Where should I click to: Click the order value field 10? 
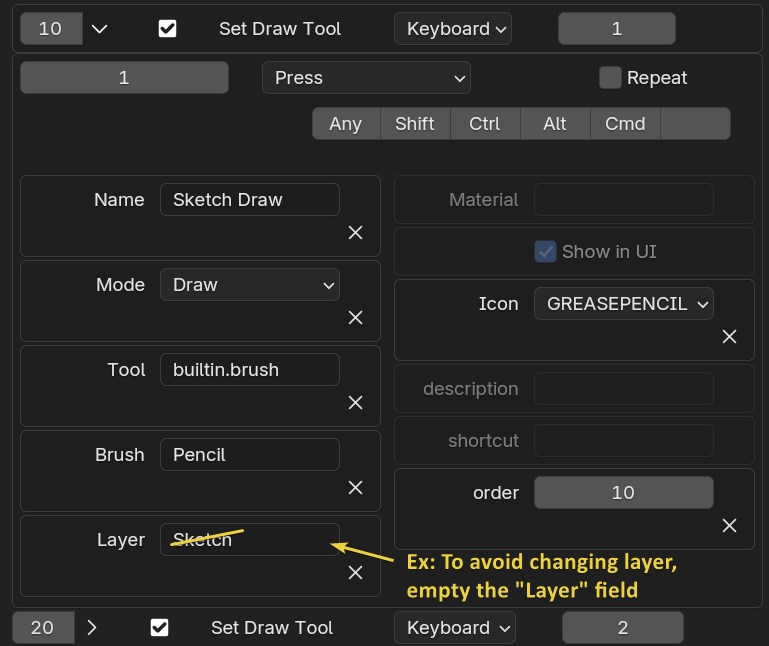623,492
